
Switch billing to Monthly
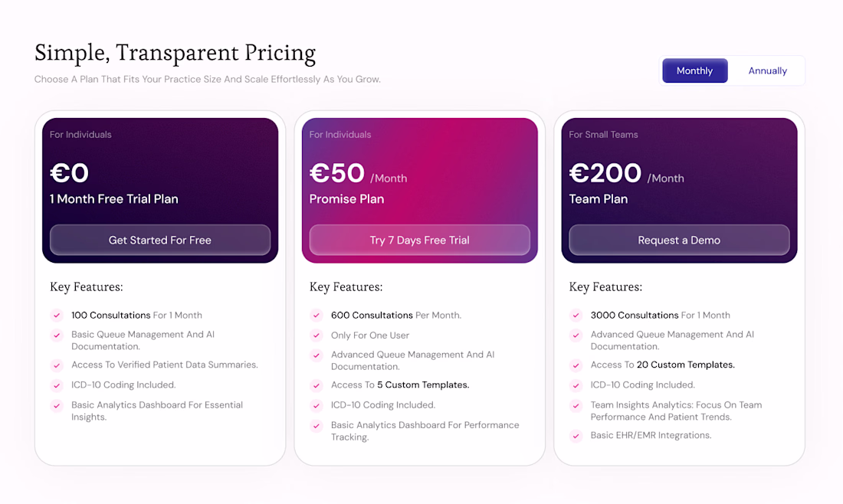pos(694,70)
